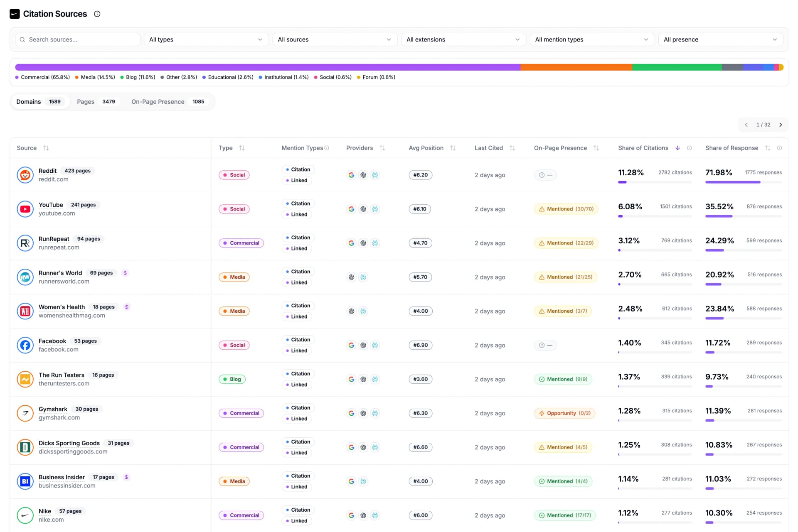Go to the next page of results
Viewport: 798px width, 532px height.
[x=781, y=125]
